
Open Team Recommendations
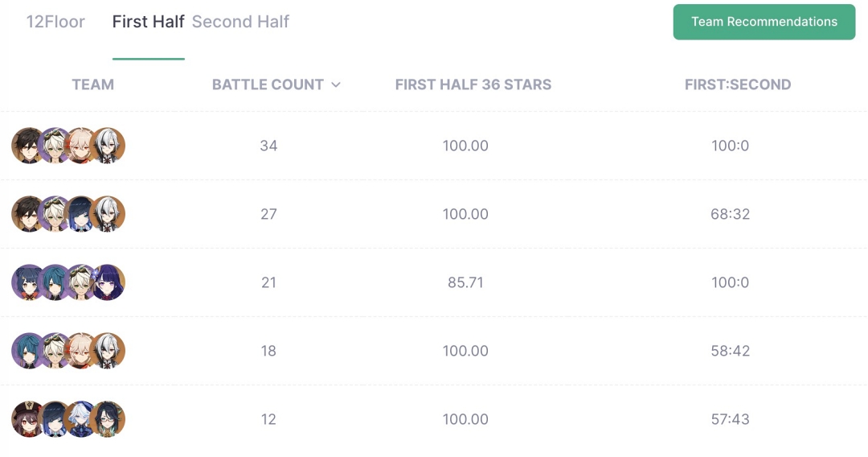(x=764, y=22)
